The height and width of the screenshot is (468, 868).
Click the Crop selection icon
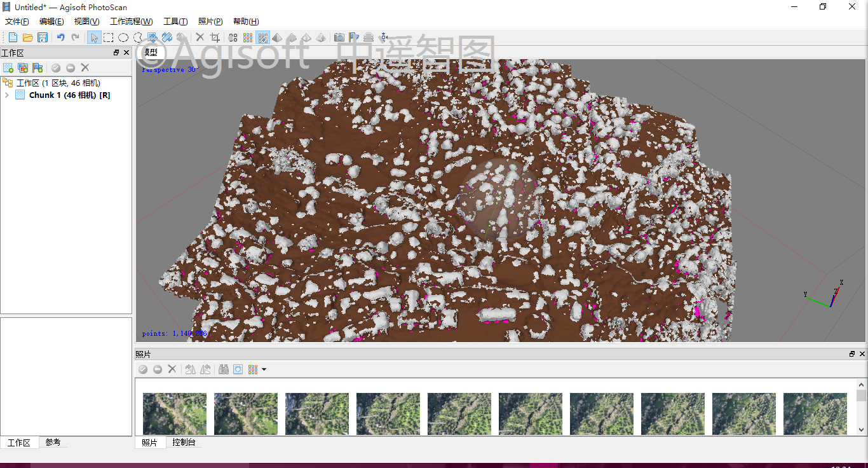(x=215, y=38)
